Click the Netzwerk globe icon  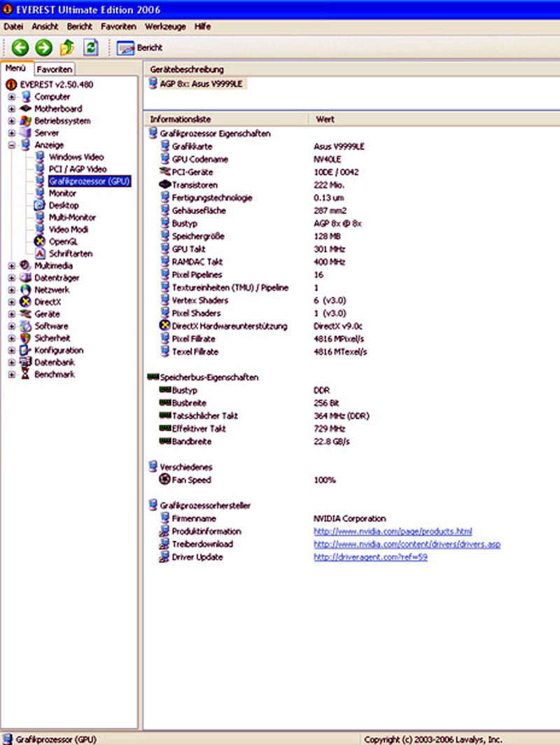click(x=26, y=290)
